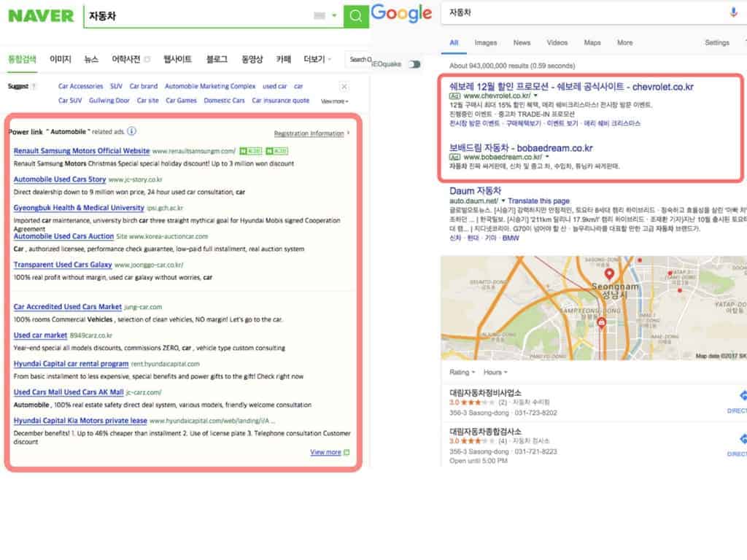Open Car insurance quote suggestion
The image size is (747, 560).
281,101
